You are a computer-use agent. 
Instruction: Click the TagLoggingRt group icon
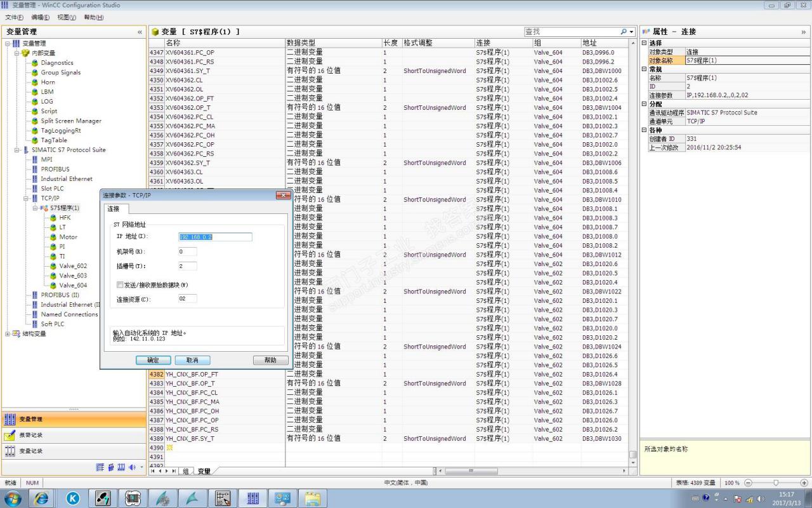coord(35,130)
